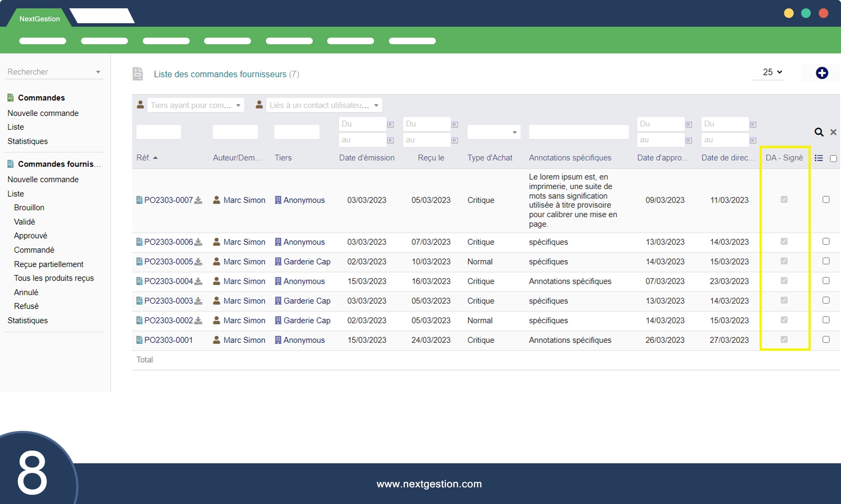Open the 25 rows per page dropdown
This screenshot has height=504, width=841.
tap(772, 72)
